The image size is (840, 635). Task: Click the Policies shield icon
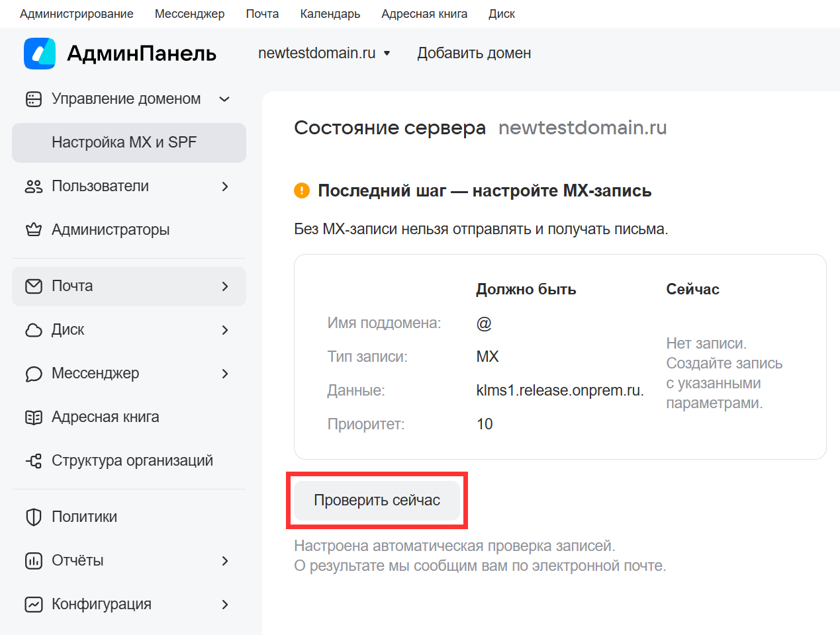34,517
